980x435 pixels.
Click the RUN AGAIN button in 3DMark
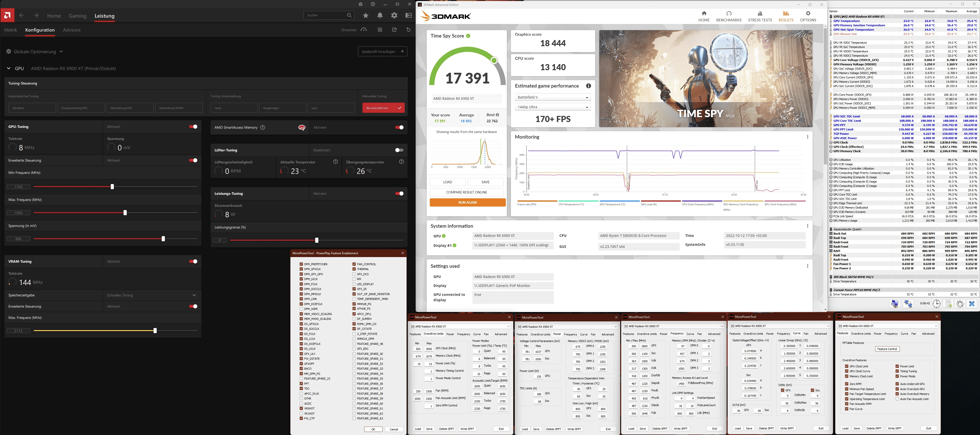467,202
